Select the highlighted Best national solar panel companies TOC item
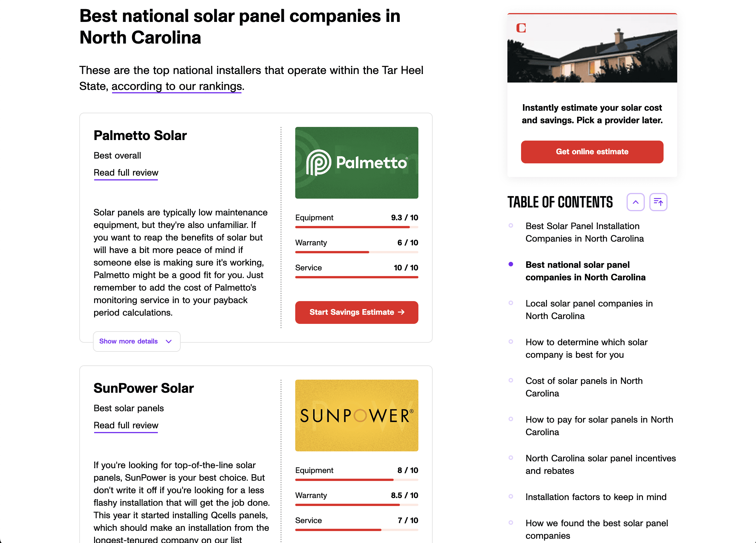This screenshot has height=543, width=756. pyautogui.click(x=585, y=271)
